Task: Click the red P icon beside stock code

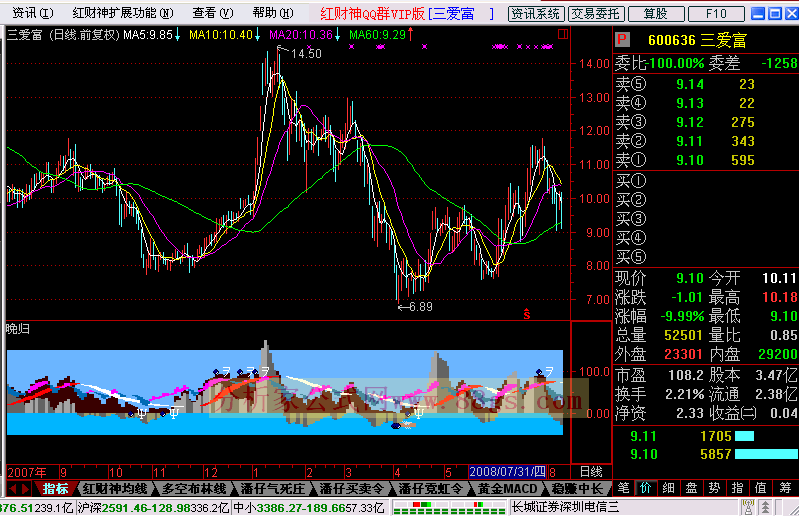Action: coord(622,40)
